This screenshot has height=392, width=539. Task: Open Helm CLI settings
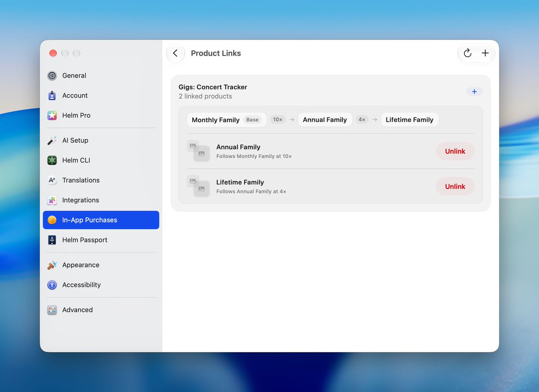tap(101, 160)
